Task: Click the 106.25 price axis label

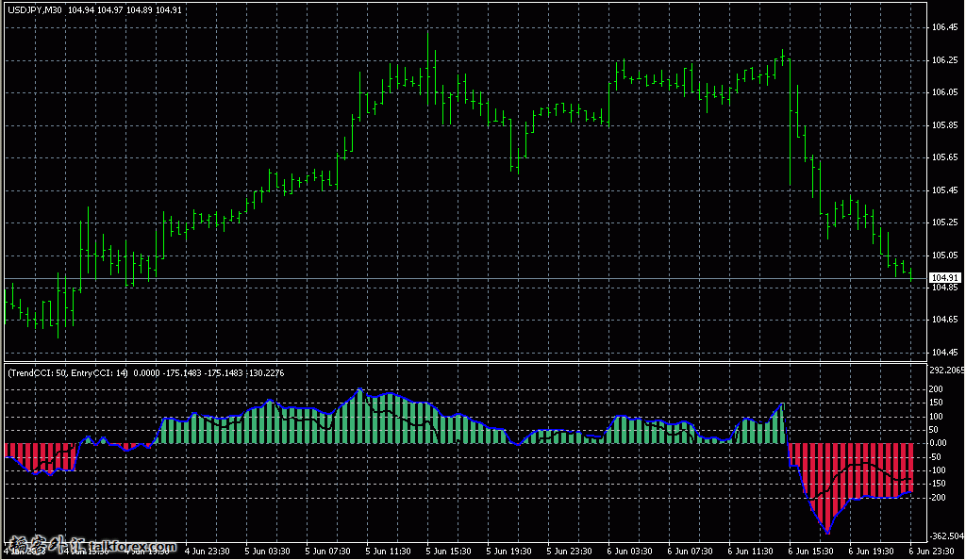Action: point(945,59)
